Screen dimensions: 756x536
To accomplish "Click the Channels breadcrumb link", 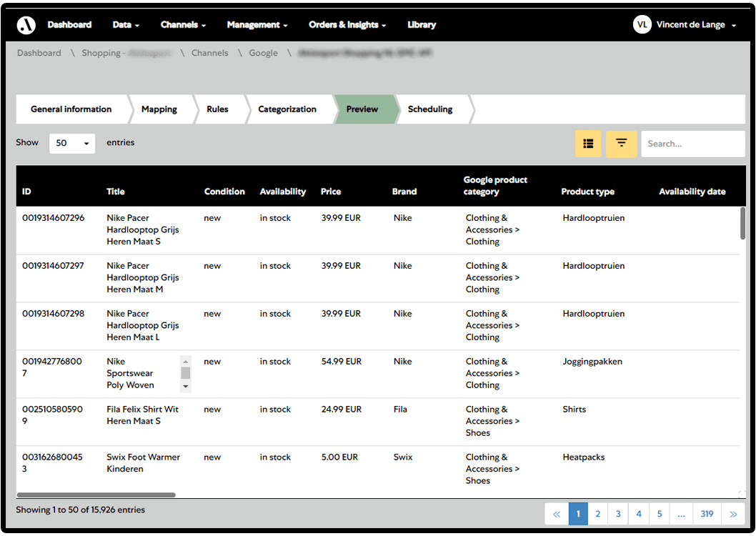I will [210, 53].
